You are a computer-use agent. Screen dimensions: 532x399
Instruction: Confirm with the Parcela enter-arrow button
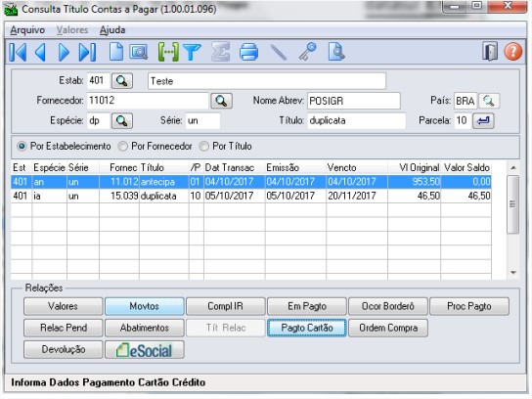[x=483, y=121]
